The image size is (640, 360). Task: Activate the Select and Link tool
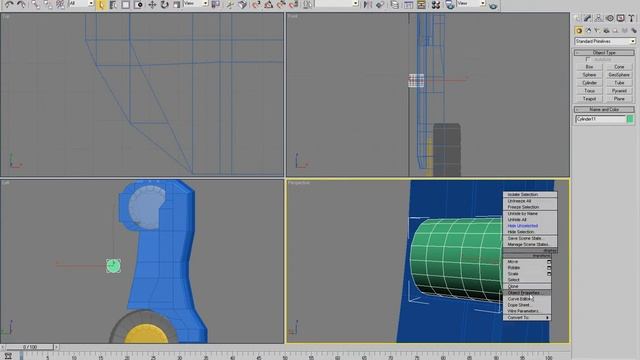click(x=36, y=4)
